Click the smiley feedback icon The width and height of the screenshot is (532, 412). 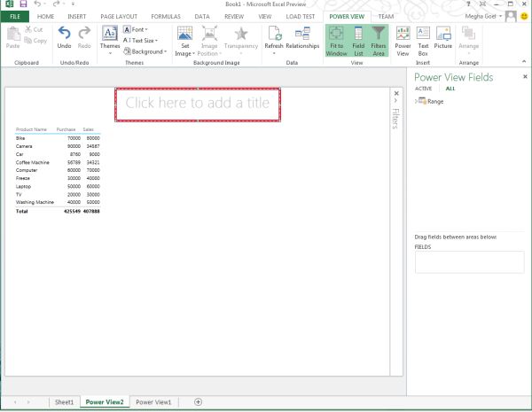tap(524, 16)
